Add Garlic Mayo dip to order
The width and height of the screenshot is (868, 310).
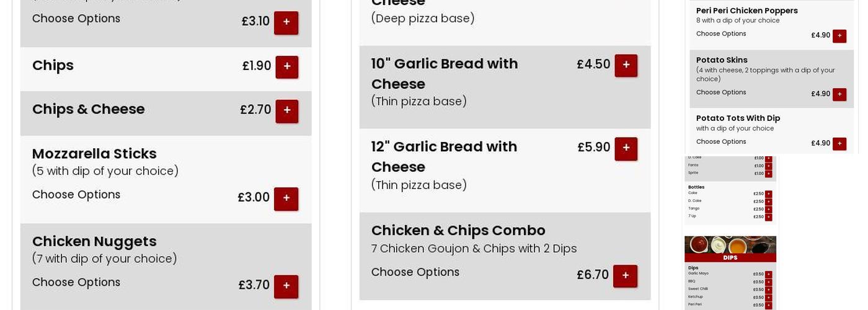768,274
